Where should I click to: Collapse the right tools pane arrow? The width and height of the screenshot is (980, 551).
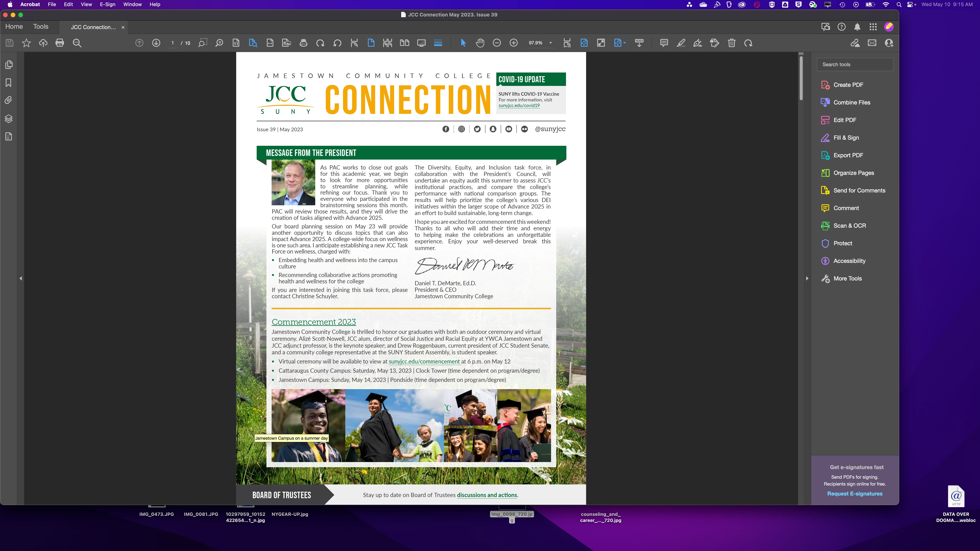(807, 278)
